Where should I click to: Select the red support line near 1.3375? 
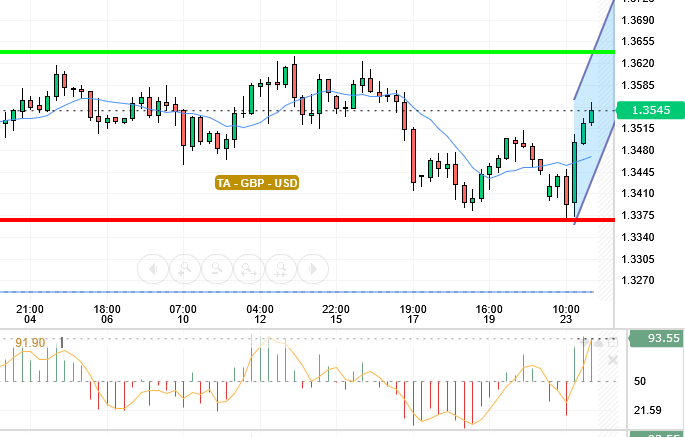(307, 220)
